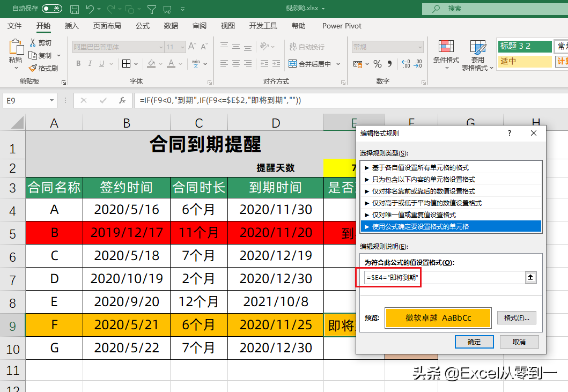Viewport: 568px width, 392px height.
Task: Switch to the 数据 tab
Action: tap(171, 26)
